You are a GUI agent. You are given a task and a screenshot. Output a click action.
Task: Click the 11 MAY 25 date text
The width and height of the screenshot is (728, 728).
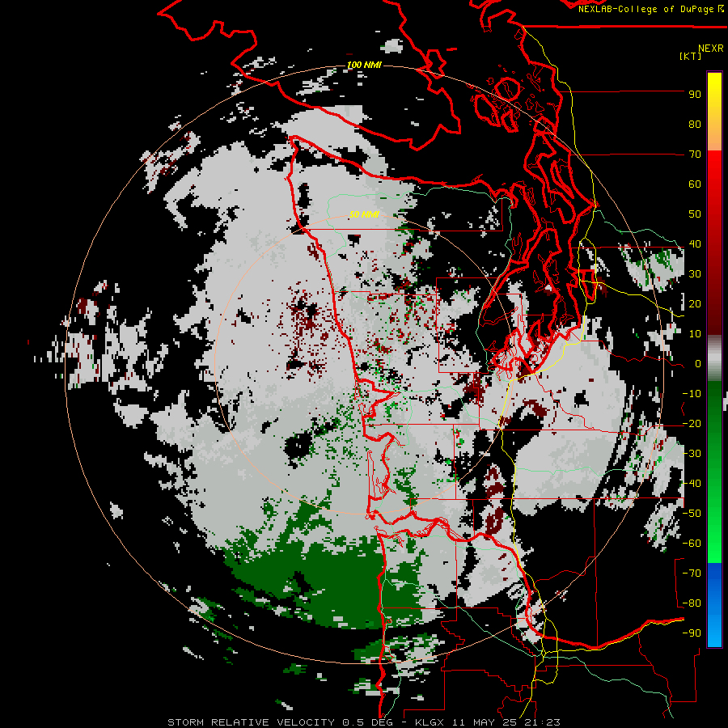pyautogui.click(x=484, y=722)
